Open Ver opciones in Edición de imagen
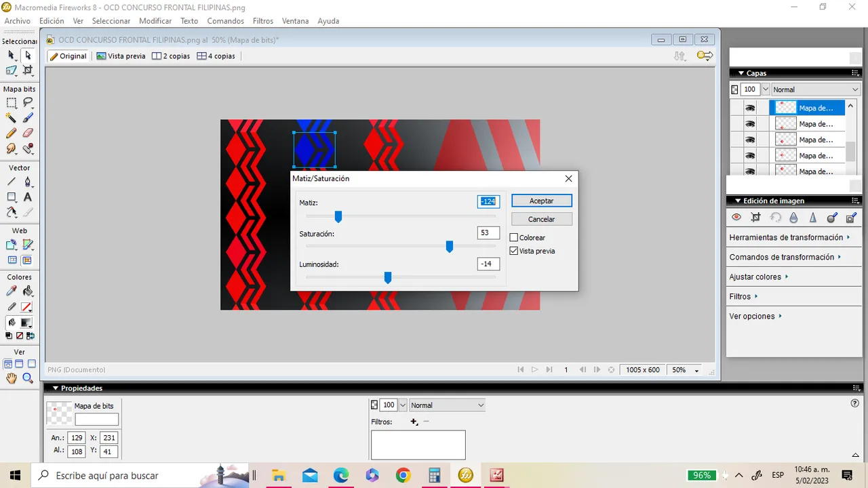868x488 pixels. tap(756, 316)
